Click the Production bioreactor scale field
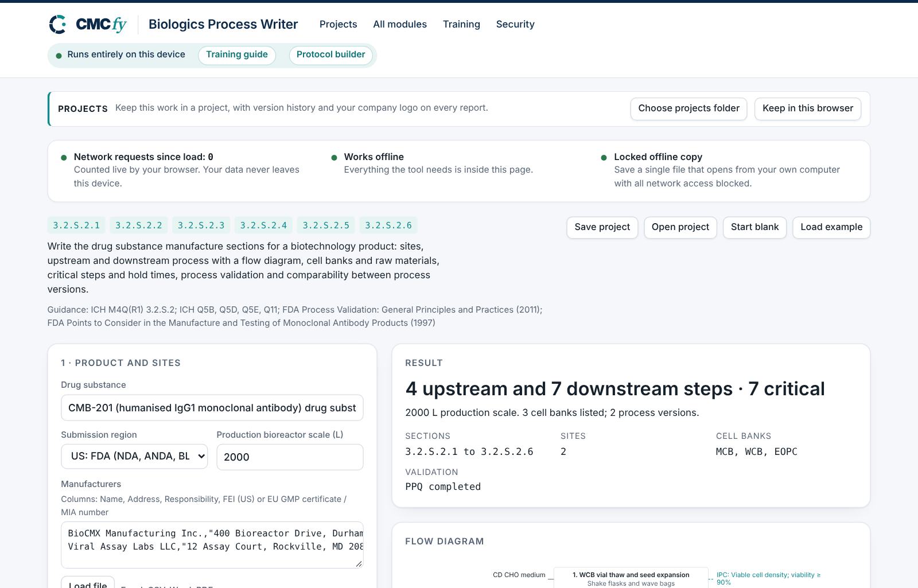Viewport: 918px width, 588px height. [290, 457]
